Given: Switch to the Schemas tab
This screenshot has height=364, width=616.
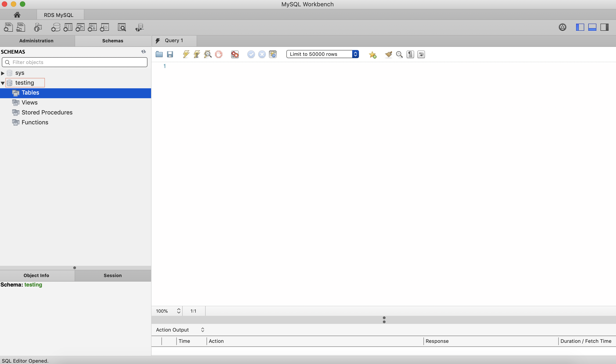Looking at the screenshot, I should 113,41.
